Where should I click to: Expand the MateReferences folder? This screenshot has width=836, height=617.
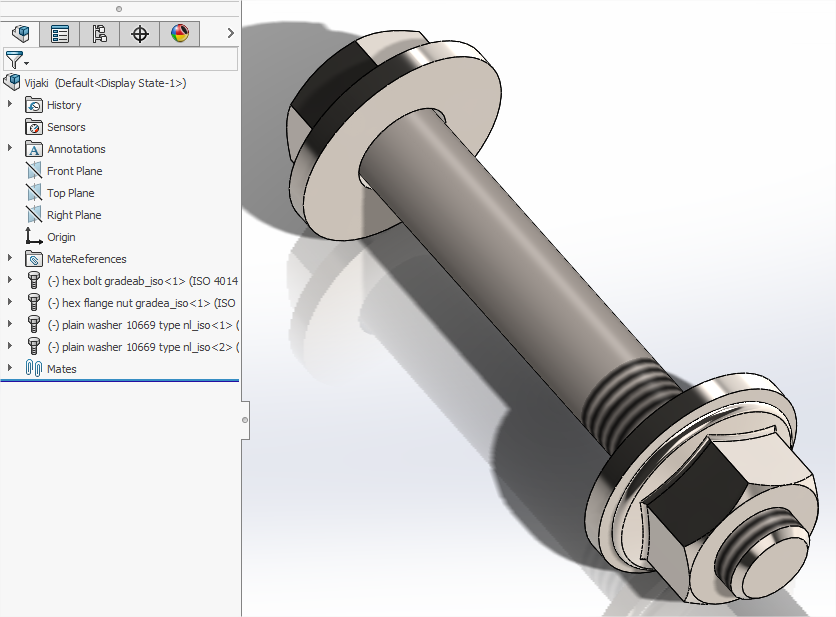(10, 259)
